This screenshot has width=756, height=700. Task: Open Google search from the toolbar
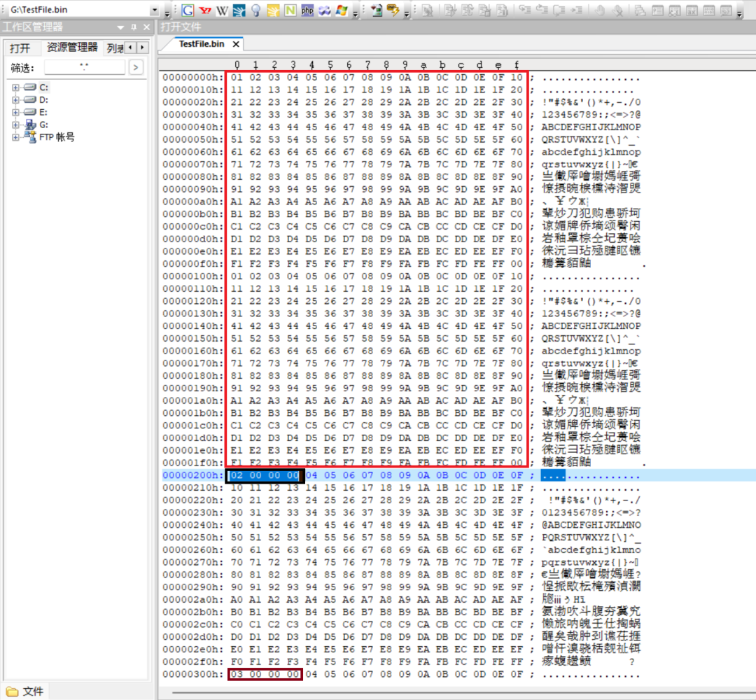point(188,10)
